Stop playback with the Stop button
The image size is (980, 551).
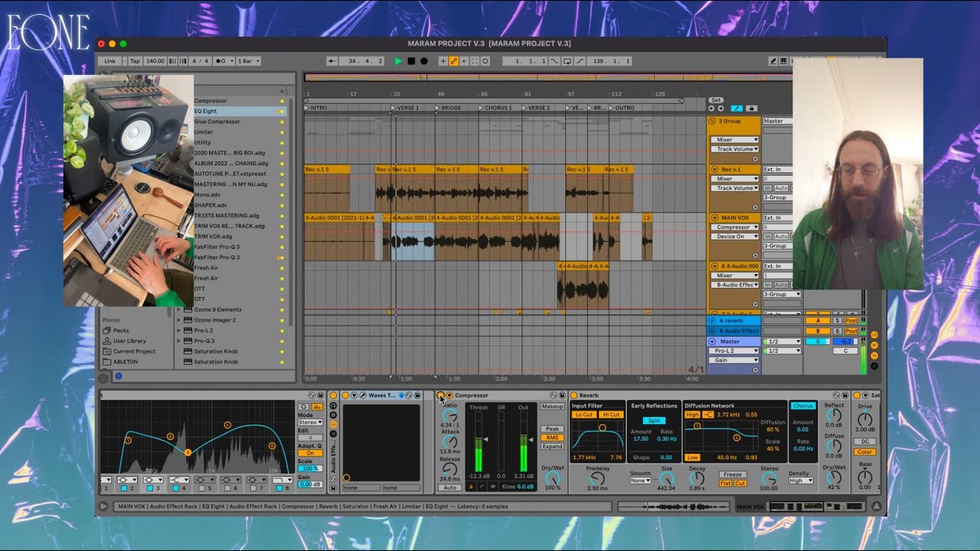(411, 61)
